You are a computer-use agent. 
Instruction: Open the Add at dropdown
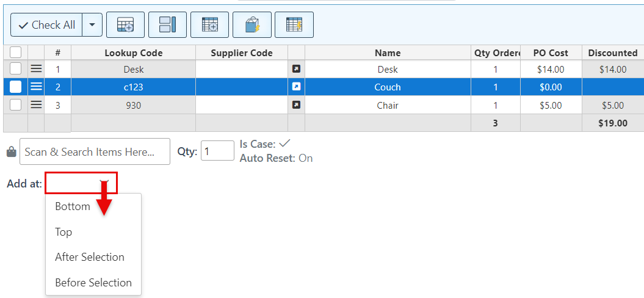[x=81, y=183]
